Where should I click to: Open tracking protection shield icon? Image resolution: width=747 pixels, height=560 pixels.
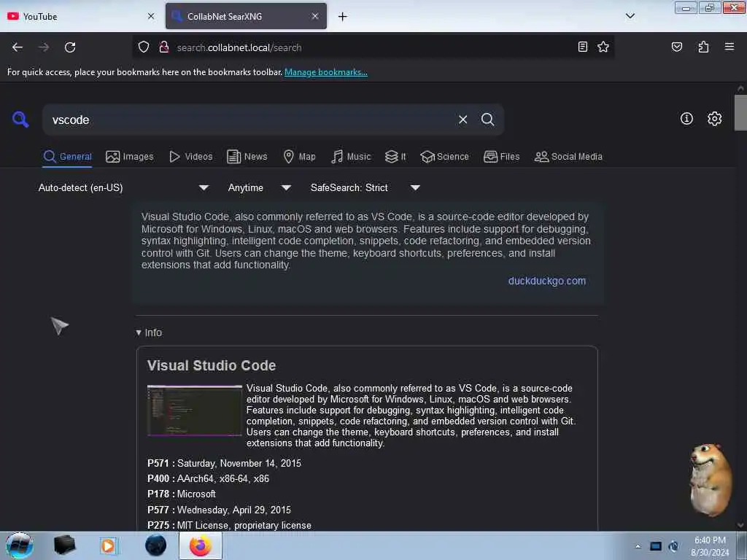click(x=144, y=47)
